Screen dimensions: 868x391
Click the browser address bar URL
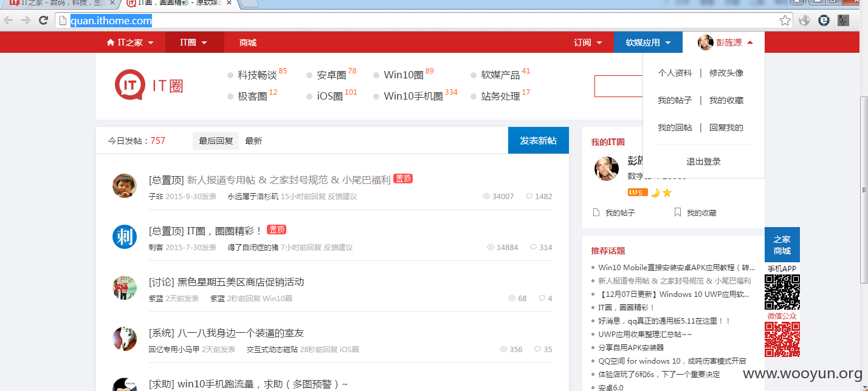[111, 21]
